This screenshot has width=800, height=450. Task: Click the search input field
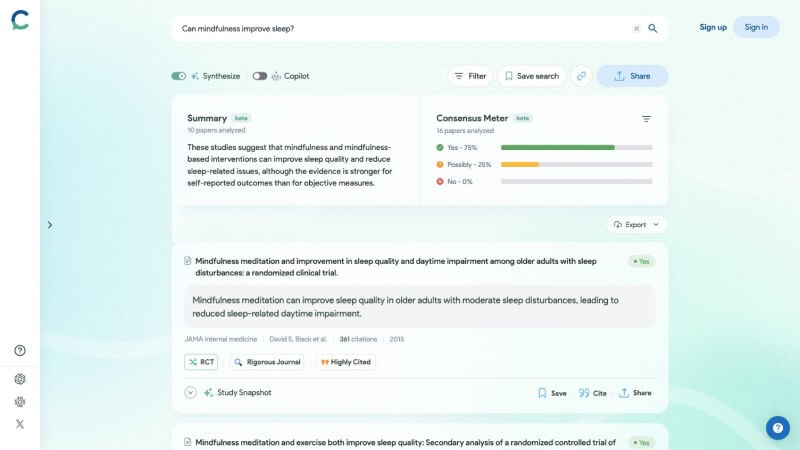pyautogui.click(x=400, y=28)
